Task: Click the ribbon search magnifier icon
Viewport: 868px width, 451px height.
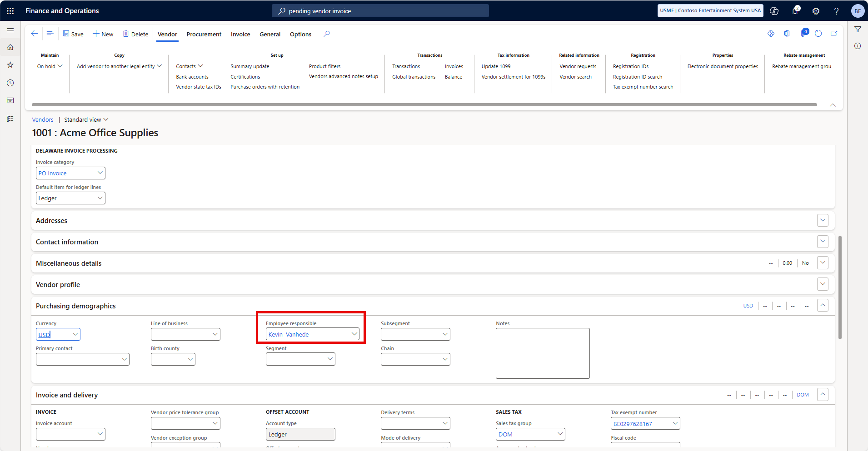Action: (326, 34)
